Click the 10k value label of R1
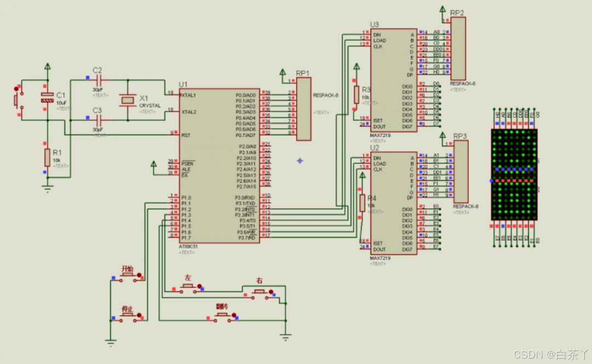Viewport: 592px width, 364px height. (x=56, y=161)
